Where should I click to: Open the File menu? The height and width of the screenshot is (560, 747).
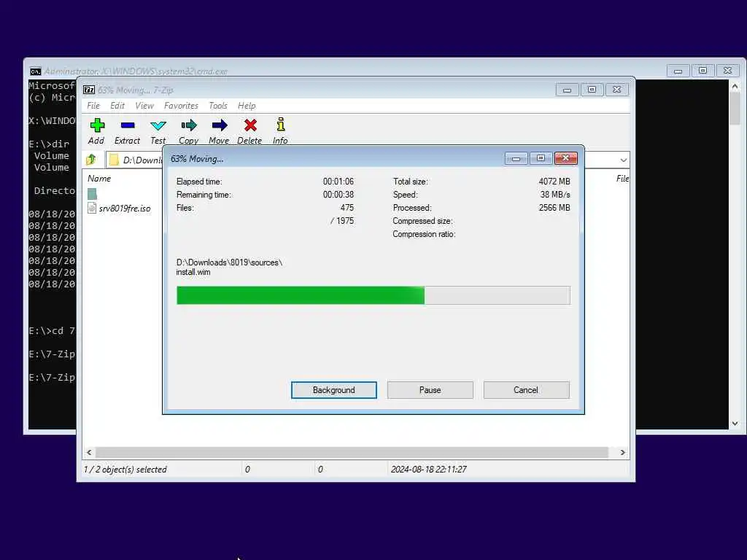tap(93, 106)
